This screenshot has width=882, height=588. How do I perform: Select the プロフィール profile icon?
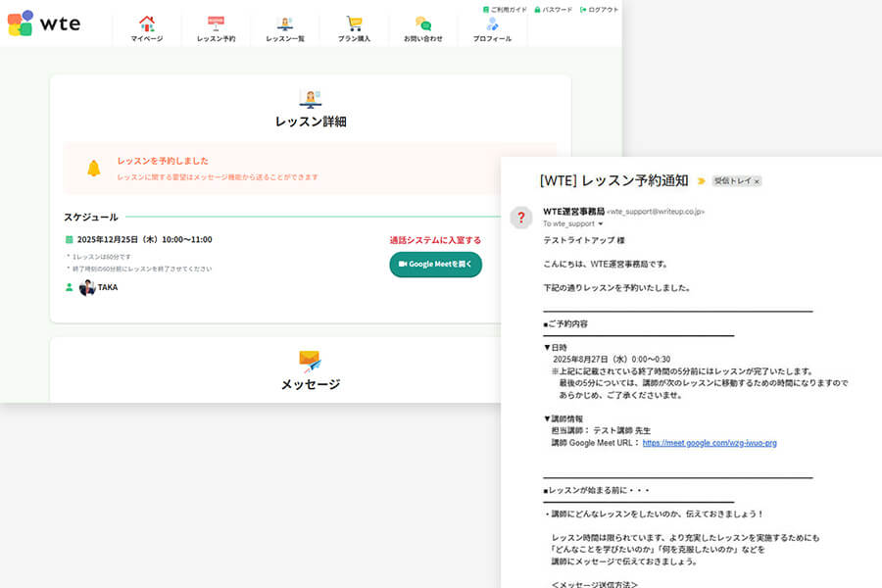492,22
